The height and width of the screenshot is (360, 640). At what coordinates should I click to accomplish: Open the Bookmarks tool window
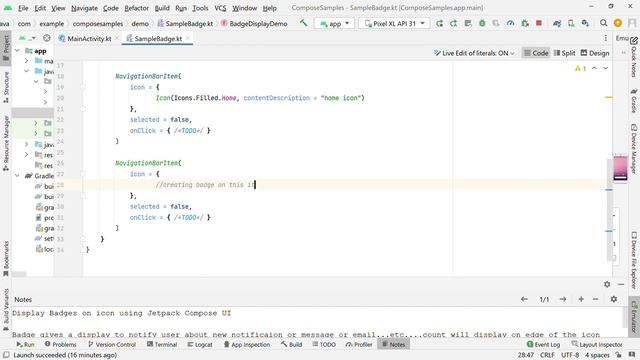tap(6, 258)
